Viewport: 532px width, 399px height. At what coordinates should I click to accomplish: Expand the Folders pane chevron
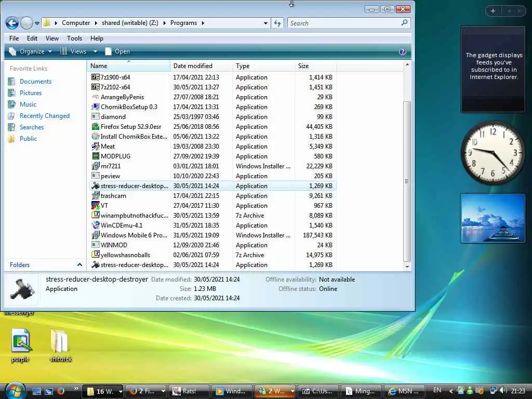79,264
